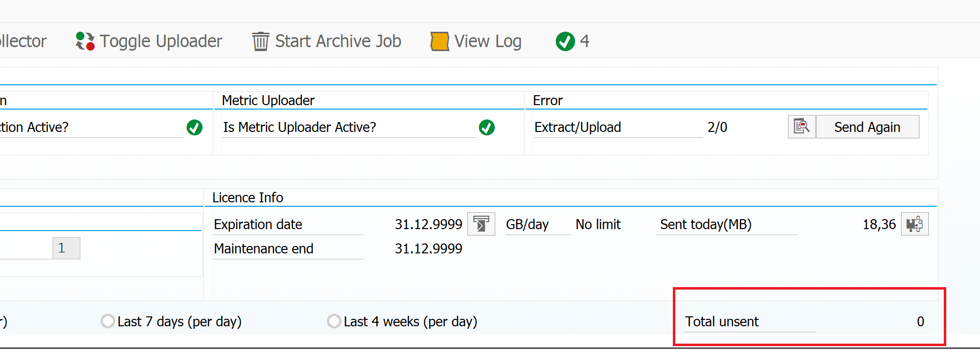
Task: Click the Sent today value 18,36
Action: tap(879, 225)
